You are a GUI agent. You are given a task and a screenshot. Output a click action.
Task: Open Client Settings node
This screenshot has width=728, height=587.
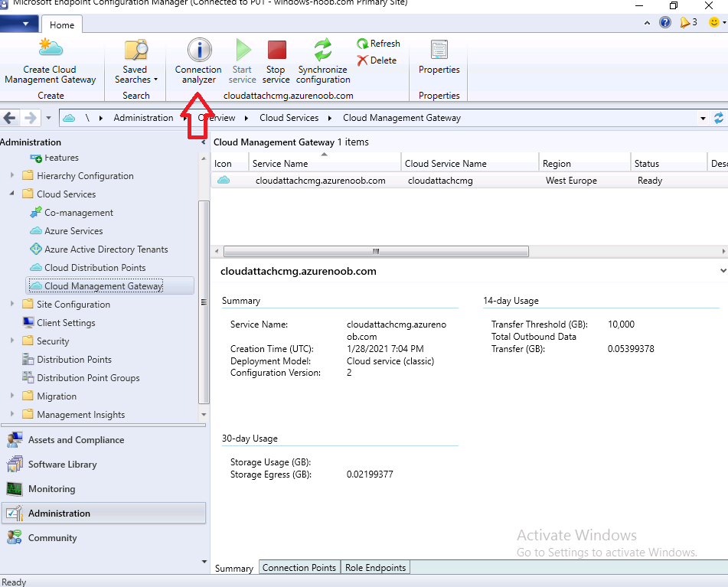click(x=59, y=322)
